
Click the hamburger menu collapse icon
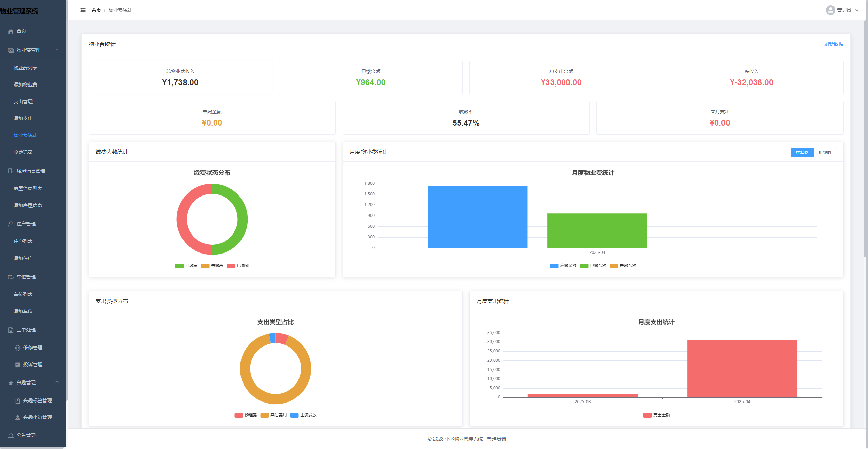point(83,10)
